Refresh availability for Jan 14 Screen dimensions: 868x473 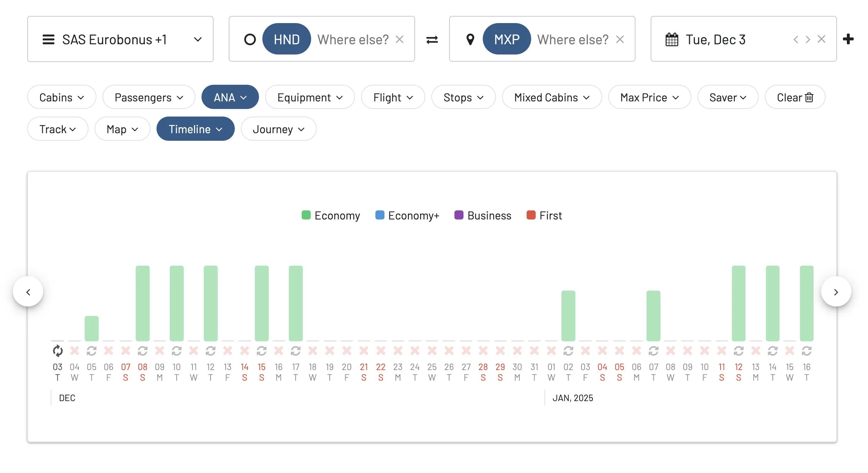(772, 351)
